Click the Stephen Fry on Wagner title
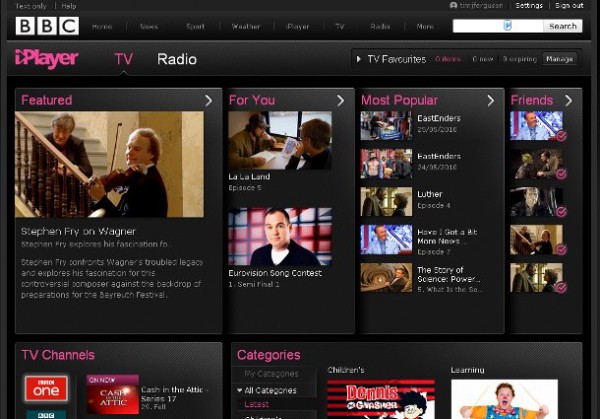Screen dimensions: 600x419 point(78,232)
